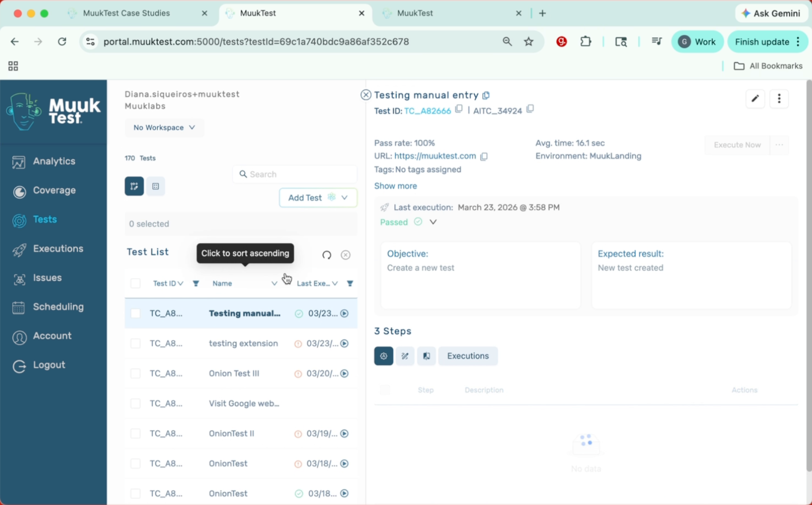Open a new browser tab
This screenshot has height=505, width=812.
542,13
